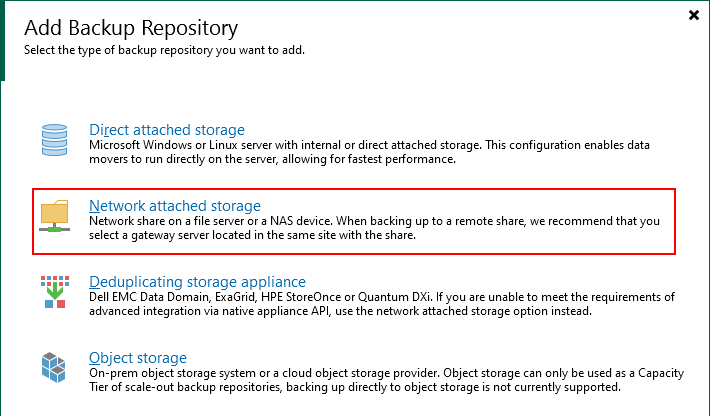
Task: Choose the Direct attached storage link
Action: (166, 130)
